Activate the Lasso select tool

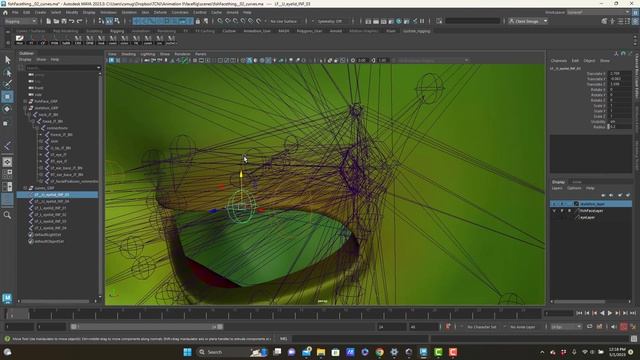pos(8,73)
